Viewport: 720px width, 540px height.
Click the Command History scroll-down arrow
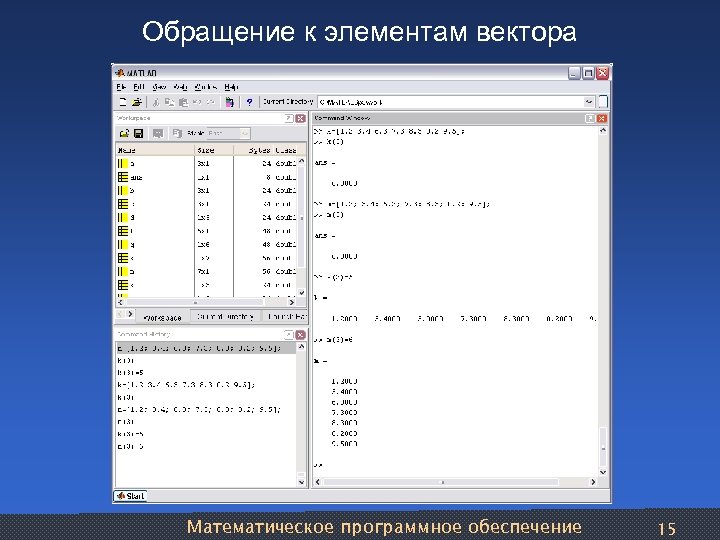[x=302, y=482]
